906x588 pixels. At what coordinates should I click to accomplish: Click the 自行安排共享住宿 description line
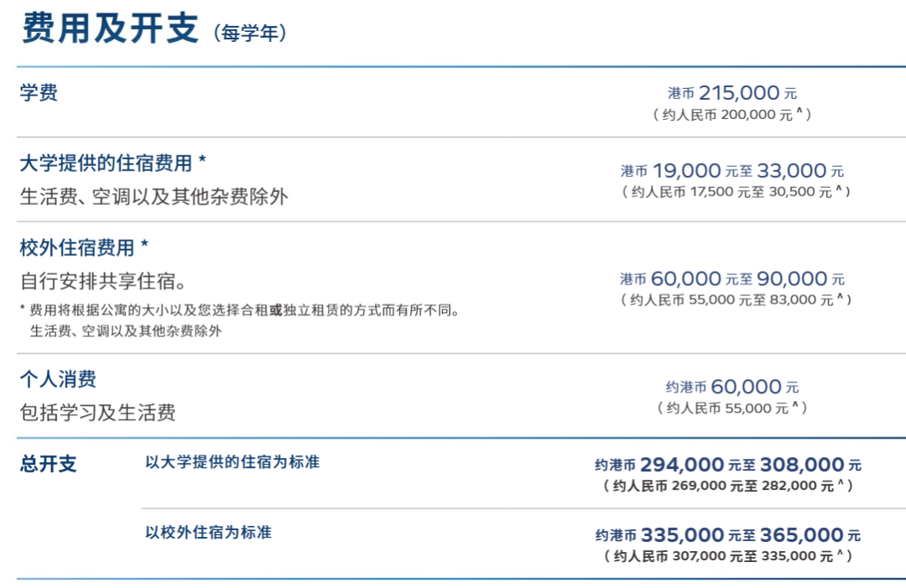102,280
